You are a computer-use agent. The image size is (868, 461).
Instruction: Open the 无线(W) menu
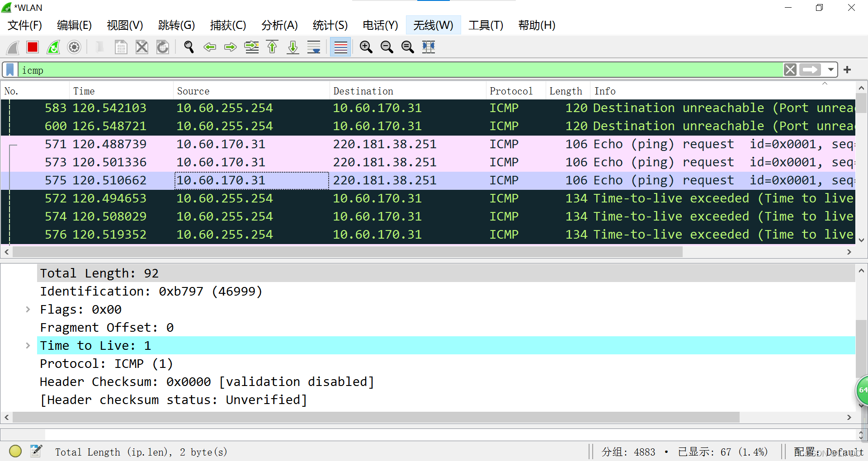coord(433,25)
